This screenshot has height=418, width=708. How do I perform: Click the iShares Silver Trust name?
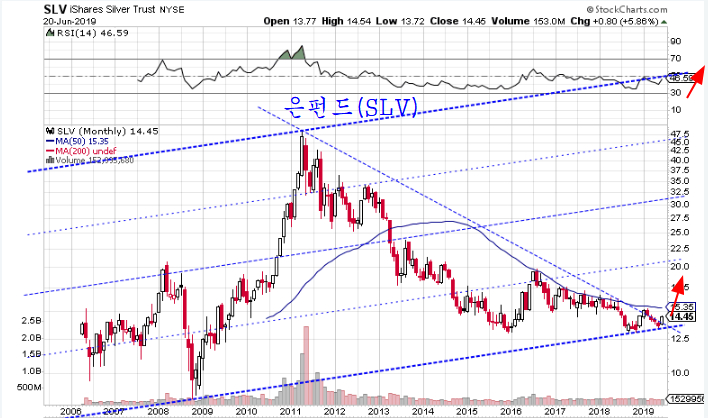pos(112,9)
